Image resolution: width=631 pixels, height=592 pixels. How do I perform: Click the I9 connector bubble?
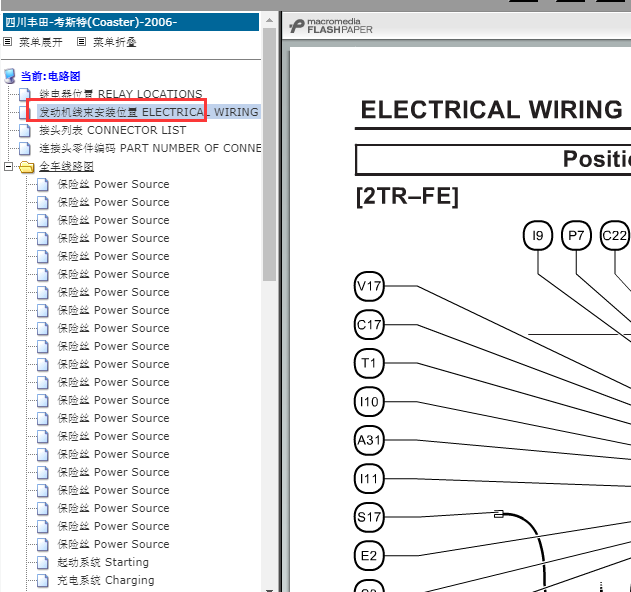point(538,235)
